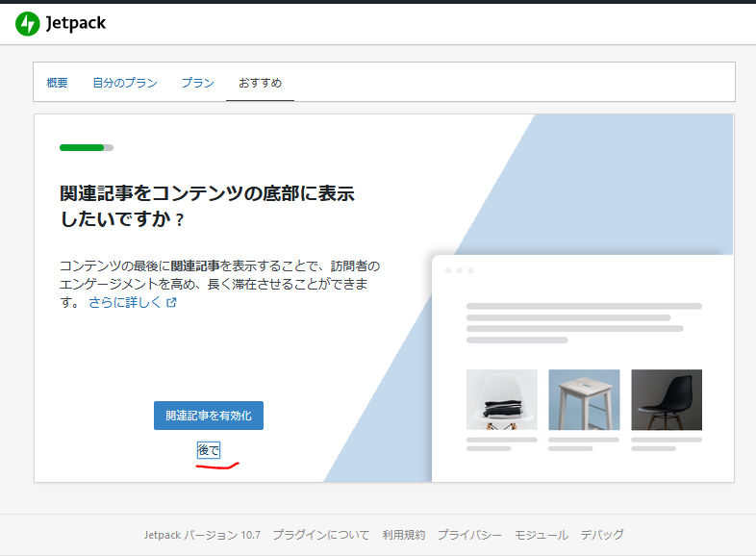View the 利用規約 footer link

click(403, 535)
